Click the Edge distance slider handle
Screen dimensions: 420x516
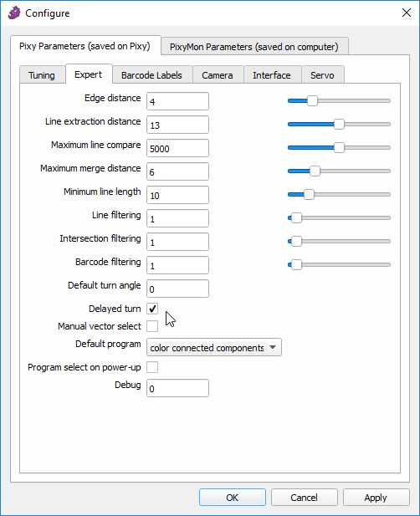click(312, 100)
